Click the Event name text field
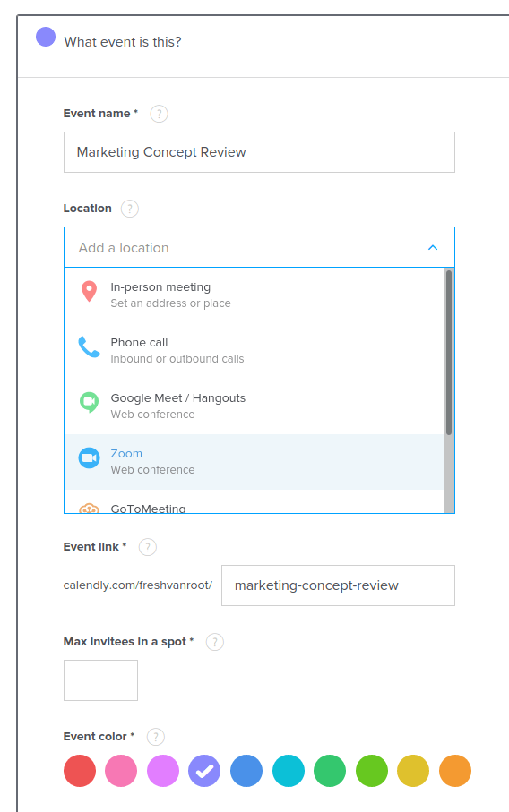 click(259, 152)
